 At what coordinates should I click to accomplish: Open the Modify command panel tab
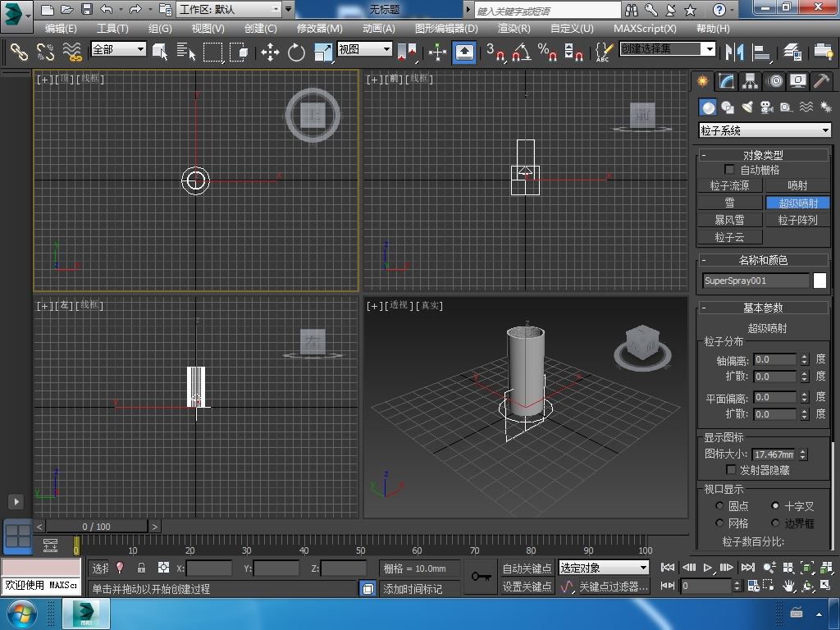(726, 81)
